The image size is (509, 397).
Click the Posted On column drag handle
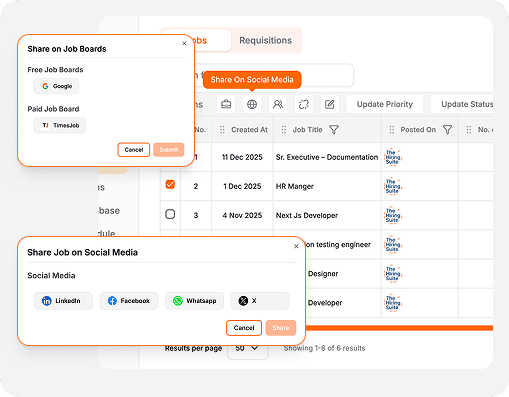pos(392,130)
